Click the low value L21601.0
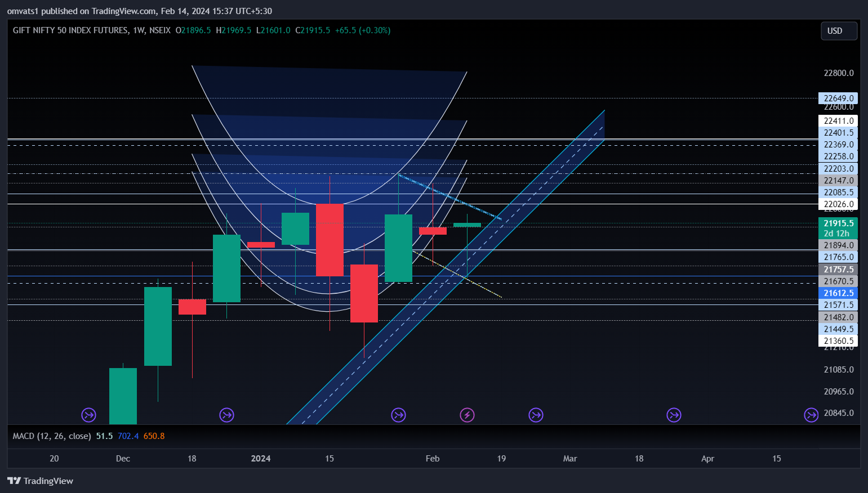The width and height of the screenshot is (868, 493). point(273,30)
